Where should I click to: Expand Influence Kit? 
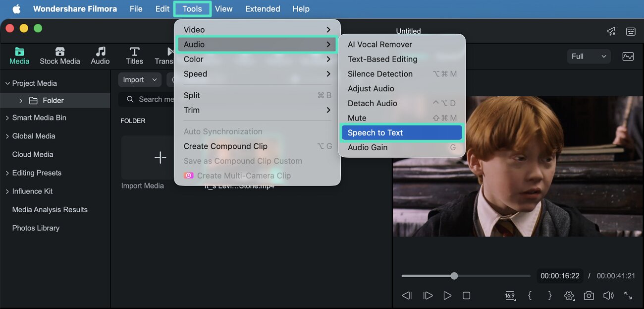click(x=7, y=191)
